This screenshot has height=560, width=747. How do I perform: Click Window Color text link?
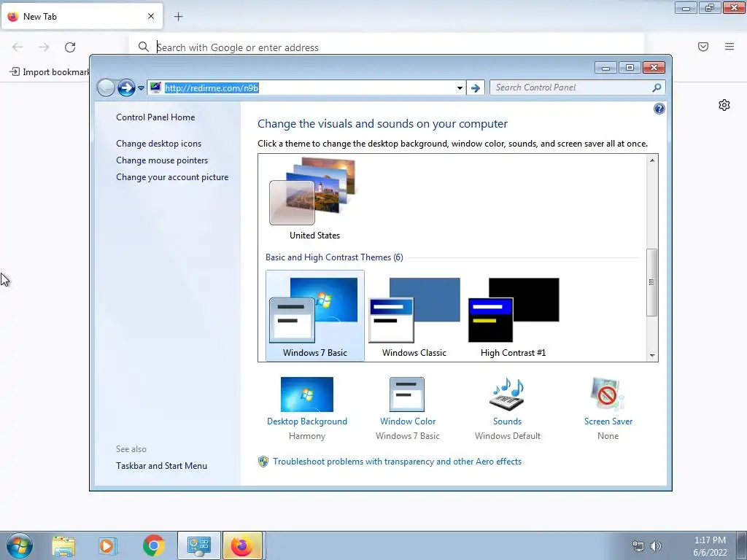point(408,421)
